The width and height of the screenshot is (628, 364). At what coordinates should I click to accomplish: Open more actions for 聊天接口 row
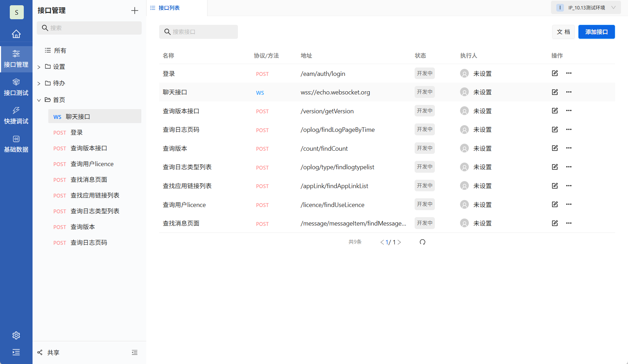tap(569, 92)
